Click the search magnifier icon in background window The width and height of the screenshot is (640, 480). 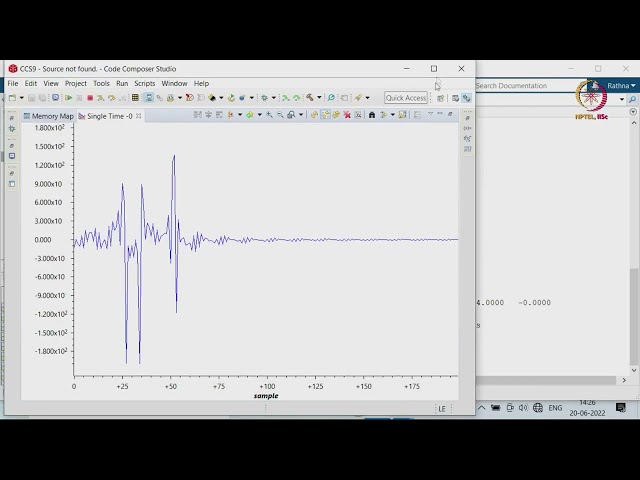(633, 99)
